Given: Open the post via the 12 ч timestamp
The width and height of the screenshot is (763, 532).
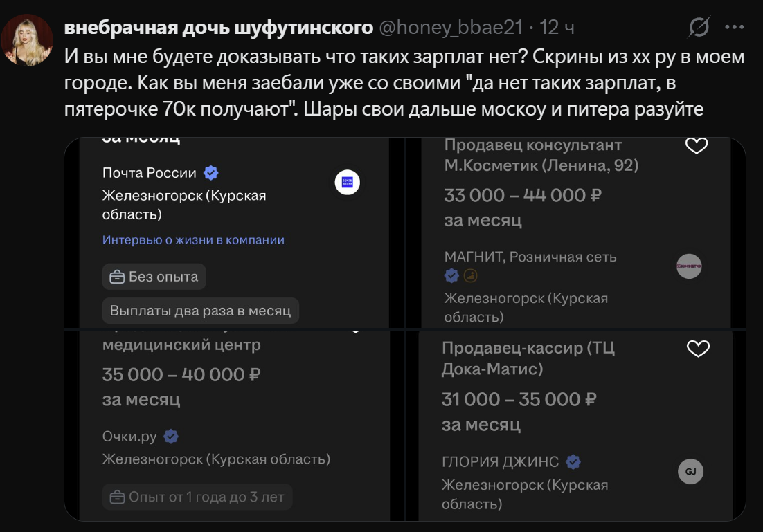Looking at the screenshot, I should pyautogui.click(x=557, y=28).
